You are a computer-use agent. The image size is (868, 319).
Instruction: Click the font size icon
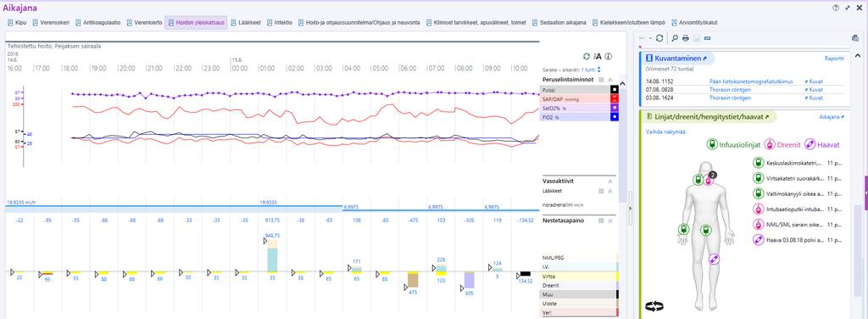pos(598,57)
